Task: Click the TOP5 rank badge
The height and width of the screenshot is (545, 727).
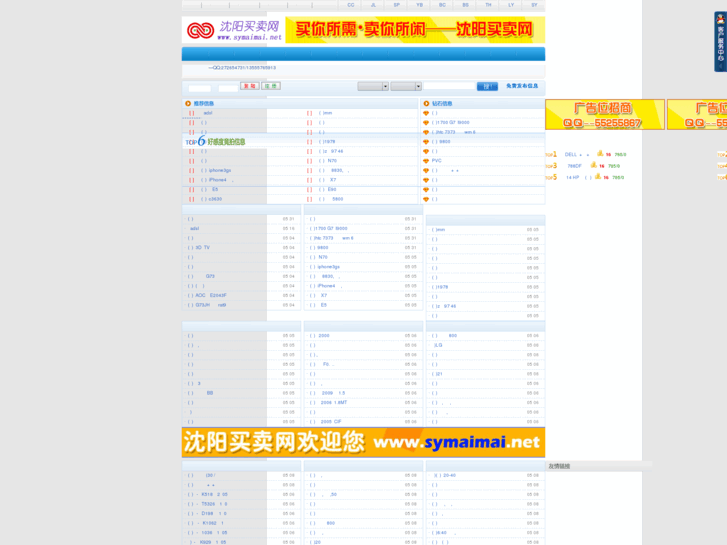Action: tap(551, 177)
